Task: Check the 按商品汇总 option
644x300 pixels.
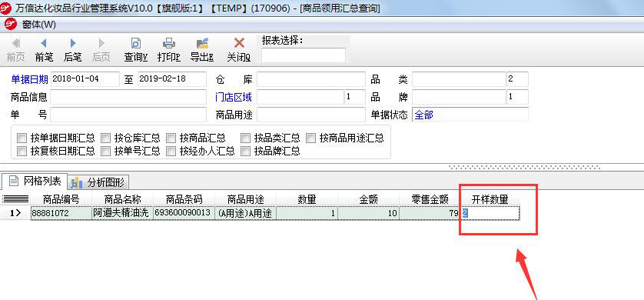Action: tap(171, 138)
